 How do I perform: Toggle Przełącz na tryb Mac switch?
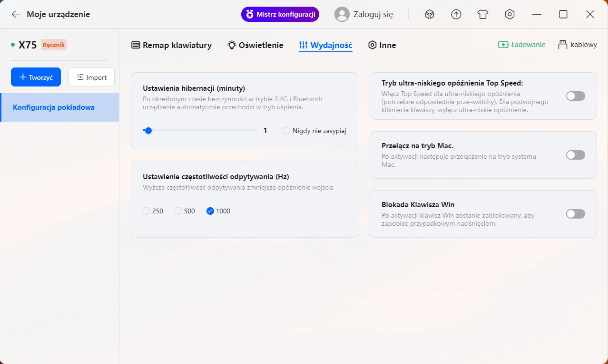[x=575, y=155]
